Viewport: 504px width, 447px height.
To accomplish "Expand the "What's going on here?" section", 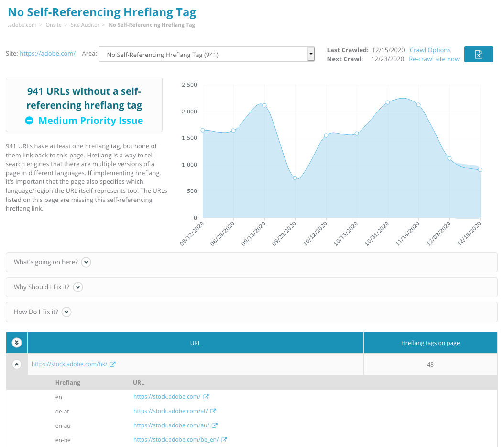I will 86,262.
